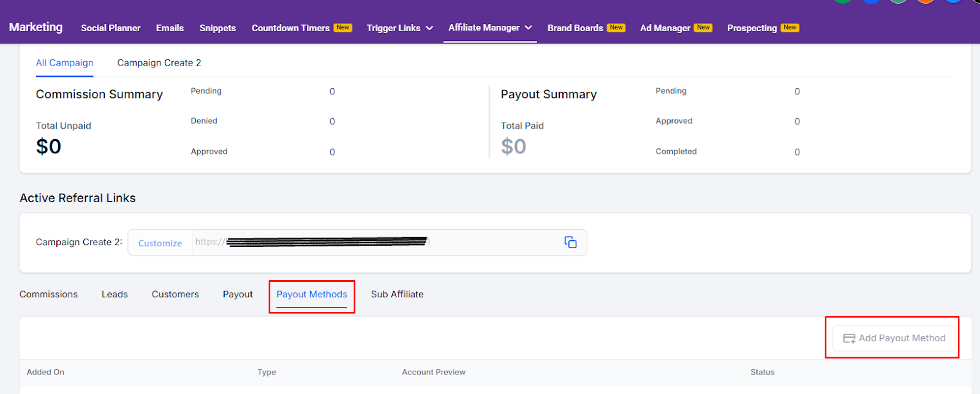
Task: Click the Total Paid label
Action: (522, 126)
